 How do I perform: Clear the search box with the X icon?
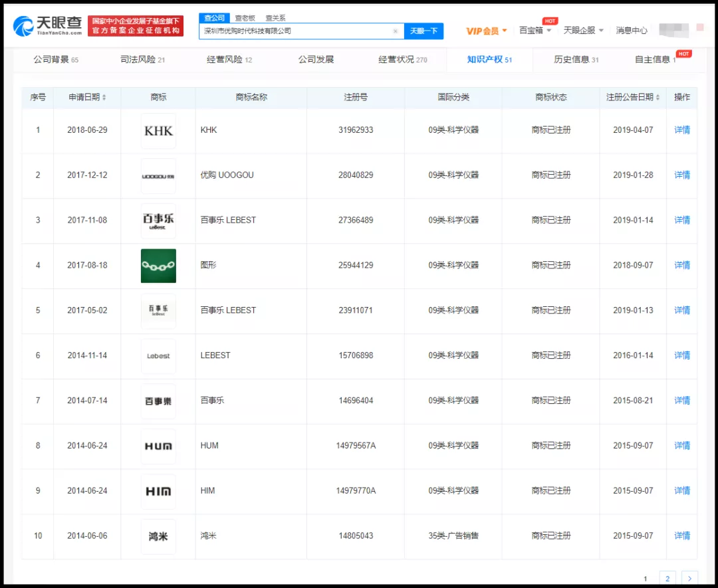[x=395, y=31]
